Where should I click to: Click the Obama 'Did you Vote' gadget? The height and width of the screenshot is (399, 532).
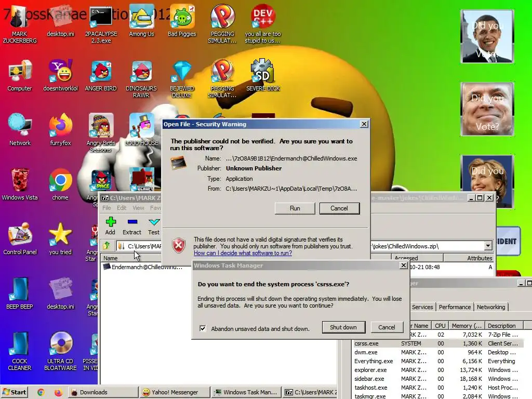487,36
